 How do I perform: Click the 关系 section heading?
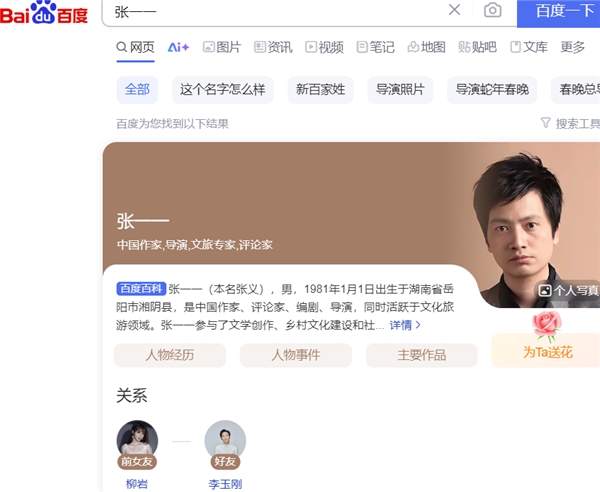coord(132,396)
